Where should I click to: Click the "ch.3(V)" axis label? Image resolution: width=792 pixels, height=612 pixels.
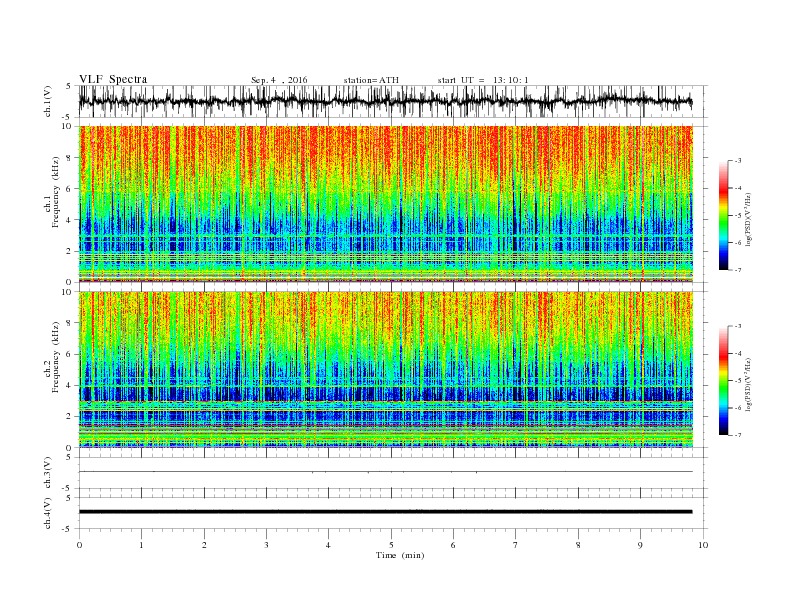pyautogui.click(x=48, y=473)
